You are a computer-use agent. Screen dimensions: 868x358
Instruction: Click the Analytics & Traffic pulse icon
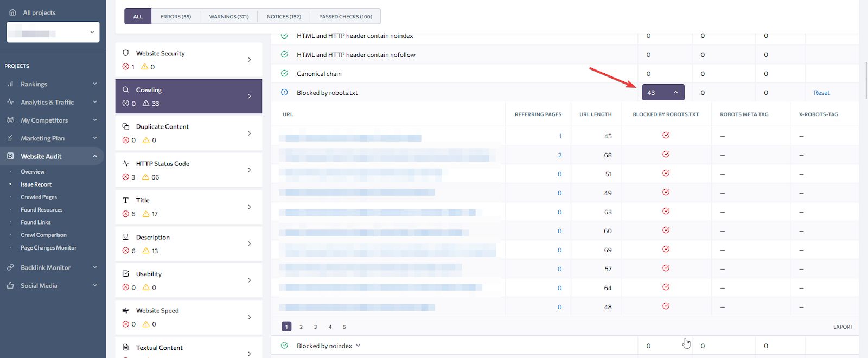coord(10,102)
